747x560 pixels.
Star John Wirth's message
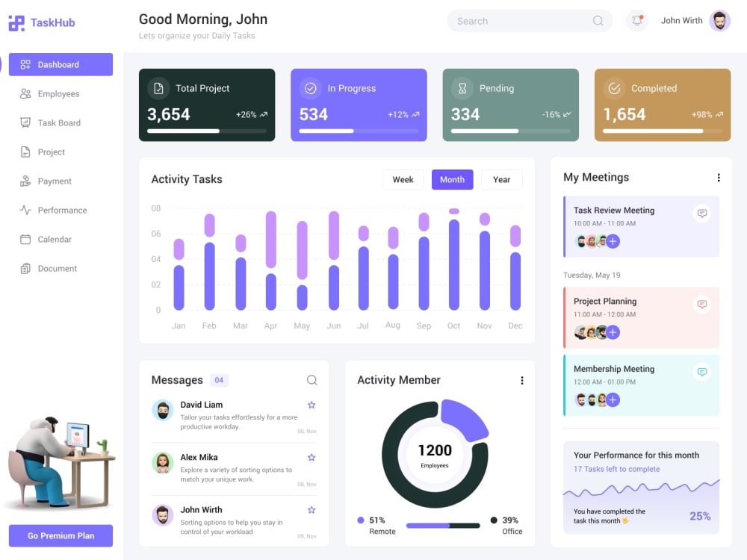pyautogui.click(x=311, y=510)
